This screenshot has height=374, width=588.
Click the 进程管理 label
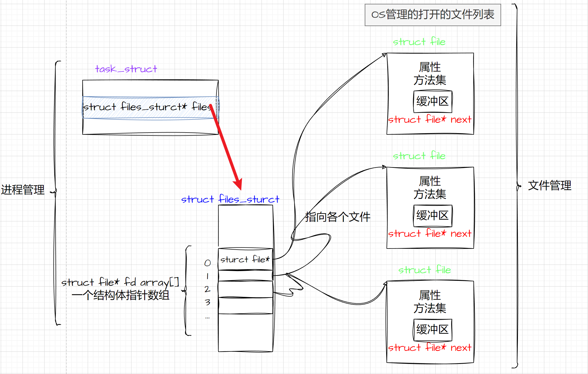pos(23,190)
